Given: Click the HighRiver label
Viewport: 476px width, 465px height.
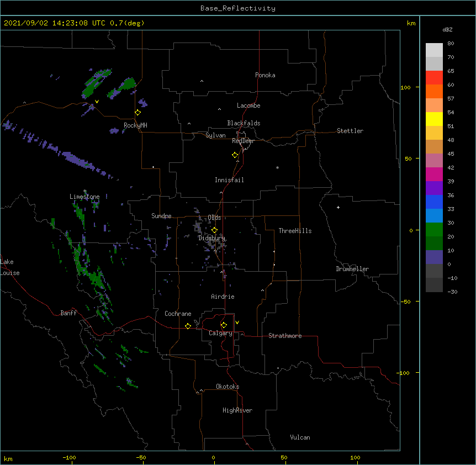Looking at the screenshot, I should click(x=237, y=410).
